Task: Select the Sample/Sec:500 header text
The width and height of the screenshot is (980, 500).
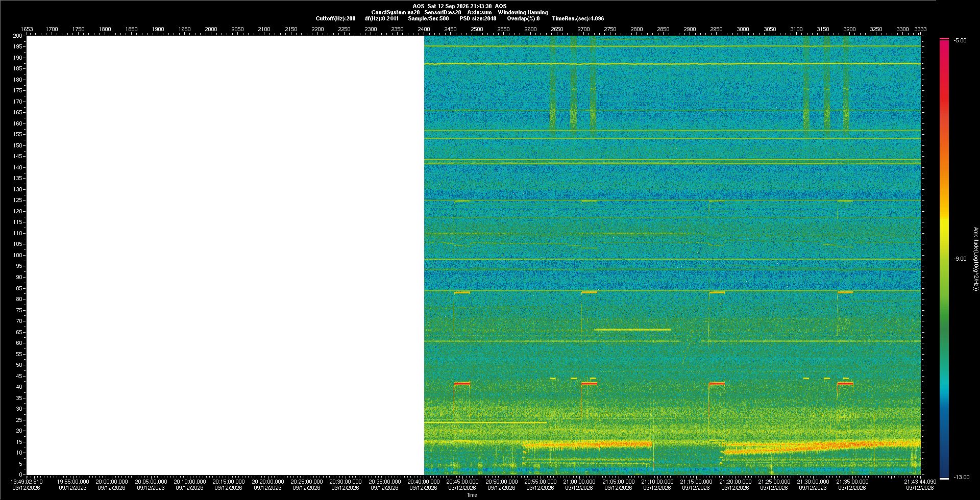Action: pyautogui.click(x=428, y=18)
